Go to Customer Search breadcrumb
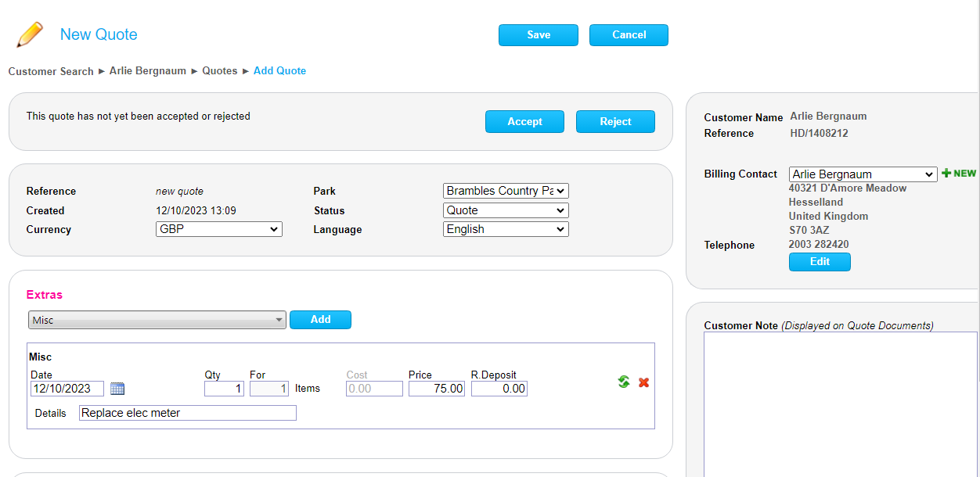This screenshot has width=980, height=477. click(51, 71)
